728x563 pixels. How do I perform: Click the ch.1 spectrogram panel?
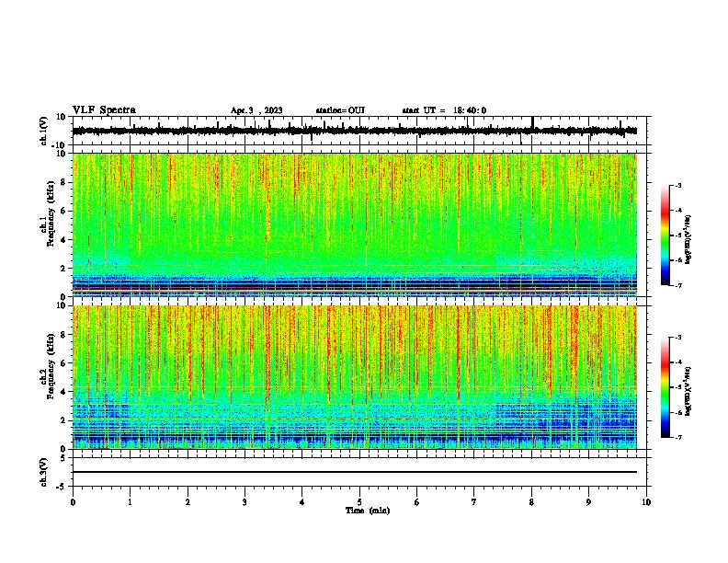pyautogui.click(x=355, y=224)
